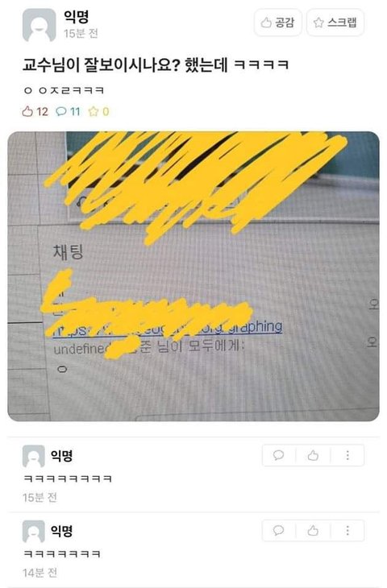Click the thumbs-up count showing 12
387x588 pixels.
point(35,111)
